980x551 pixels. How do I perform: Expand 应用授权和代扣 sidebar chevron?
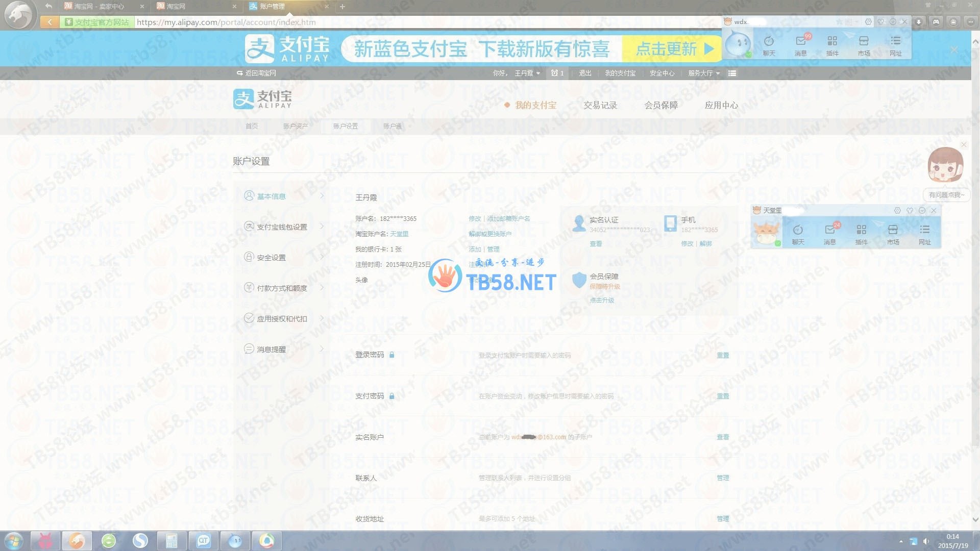point(322,318)
